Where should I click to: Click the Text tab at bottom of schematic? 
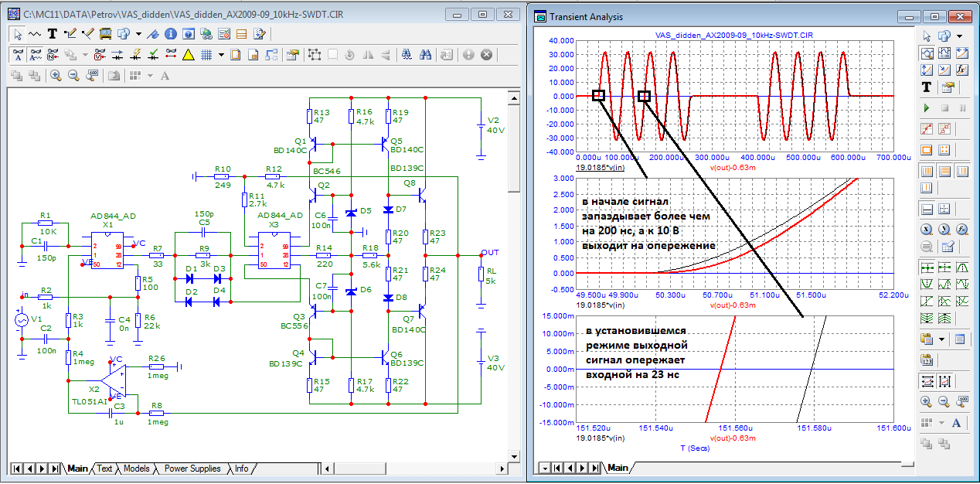pos(104,469)
